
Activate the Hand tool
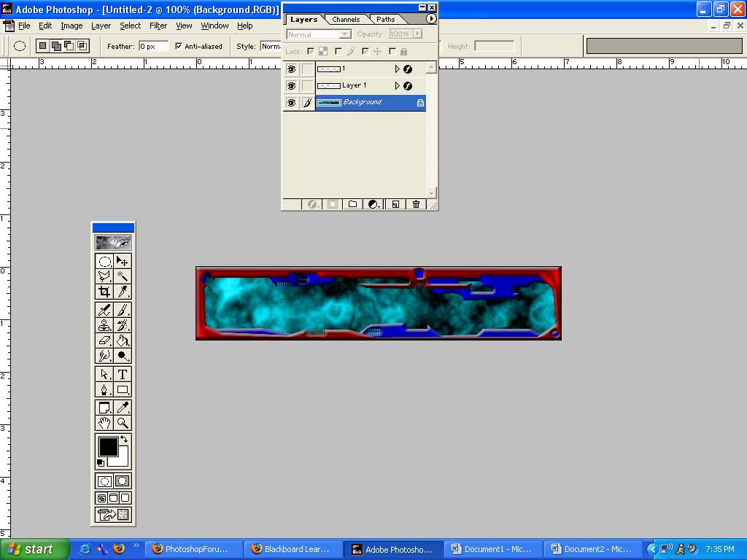click(x=104, y=423)
